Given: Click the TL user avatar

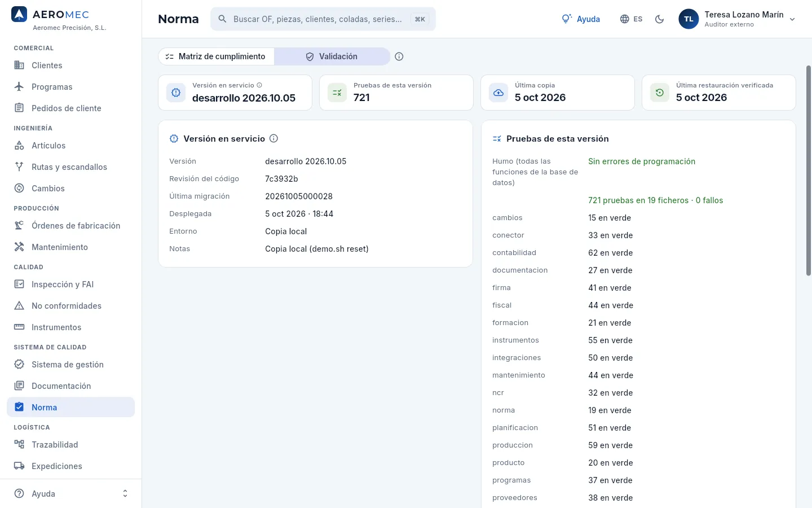Looking at the screenshot, I should pos(689,19).
